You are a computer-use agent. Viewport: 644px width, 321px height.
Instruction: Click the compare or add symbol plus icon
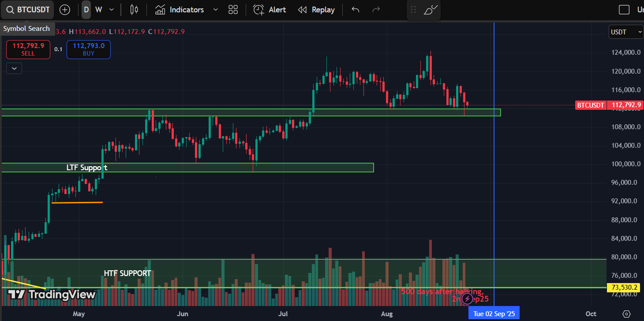(65, 10)
